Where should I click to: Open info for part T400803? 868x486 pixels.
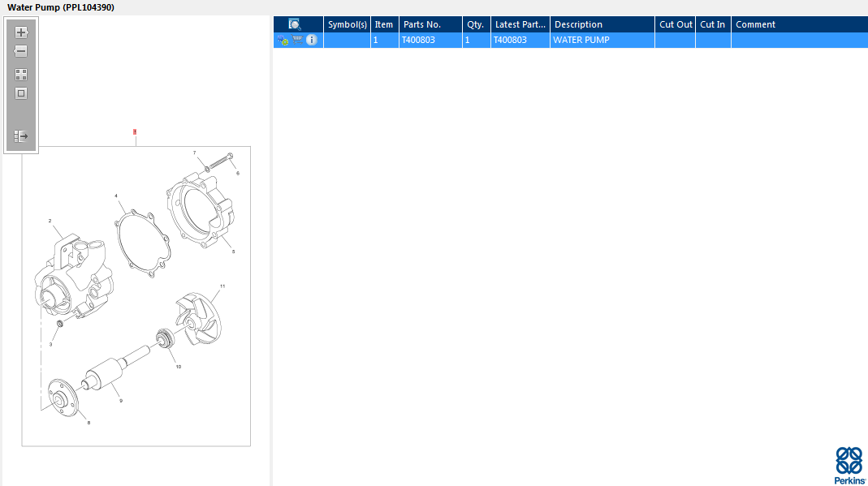pos(312,40)
